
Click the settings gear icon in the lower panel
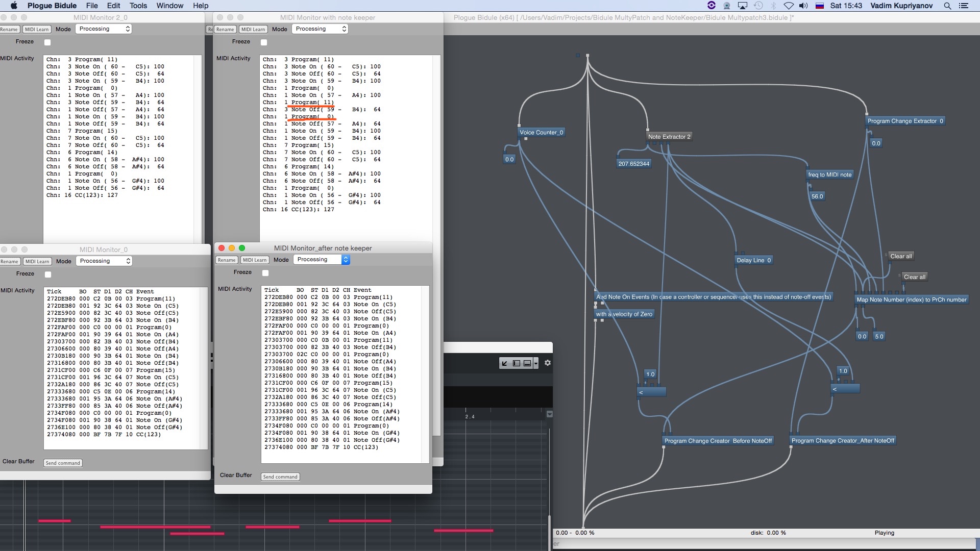[548, 363]
